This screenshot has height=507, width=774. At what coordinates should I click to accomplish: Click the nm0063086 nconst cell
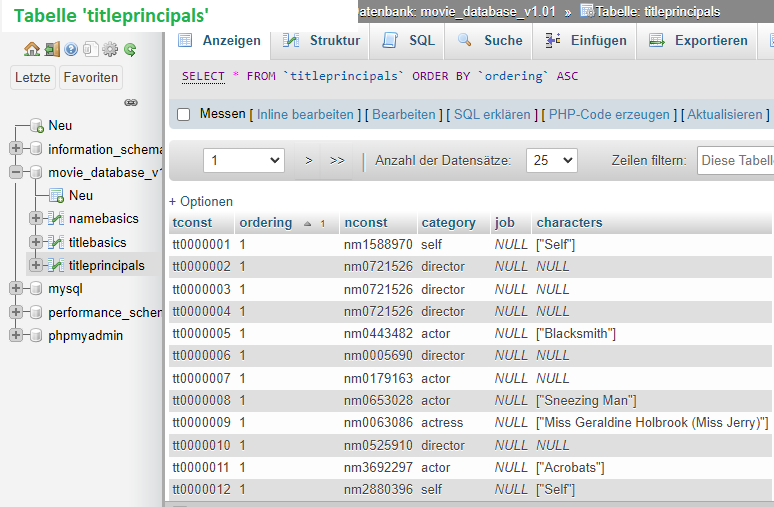click(x=378, y=423)
